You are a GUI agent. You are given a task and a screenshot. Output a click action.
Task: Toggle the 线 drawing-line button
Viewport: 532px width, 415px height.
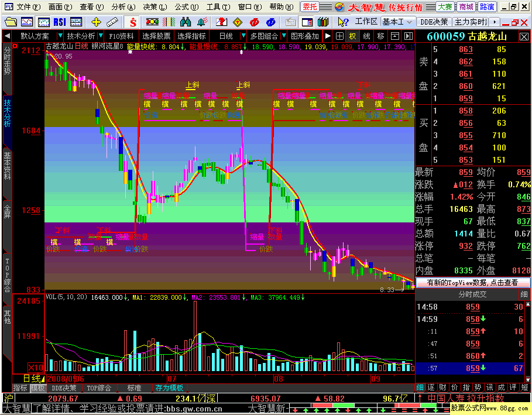pos(367,36)
